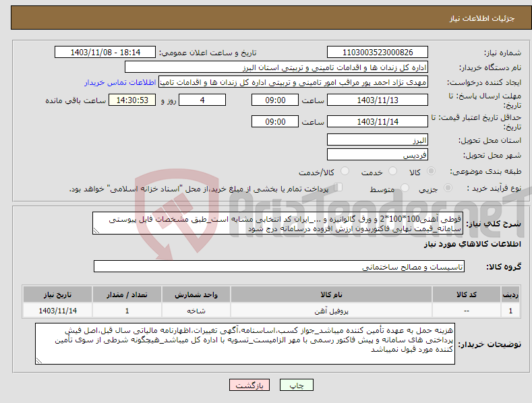Click the شاخه unit cell
532x403 pixels.
[196, 311]
